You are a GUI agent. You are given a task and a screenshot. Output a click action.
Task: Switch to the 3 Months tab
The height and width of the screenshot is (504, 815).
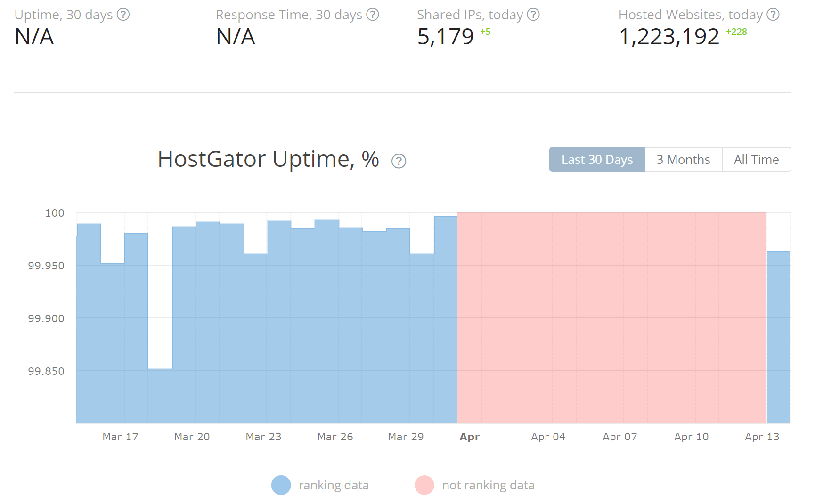point(684,160)
